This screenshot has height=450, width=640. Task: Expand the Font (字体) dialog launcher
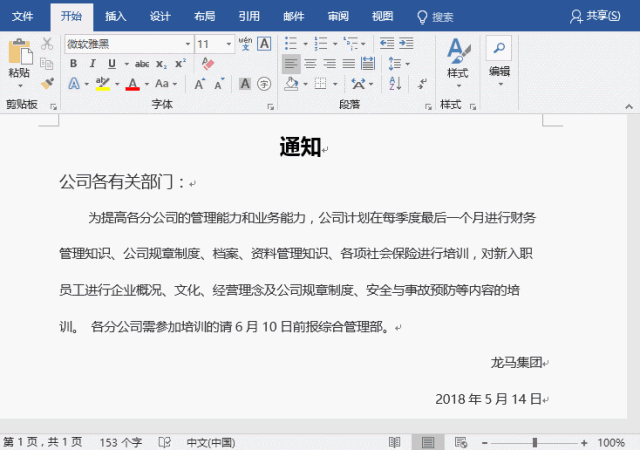(x=269, y=105)
